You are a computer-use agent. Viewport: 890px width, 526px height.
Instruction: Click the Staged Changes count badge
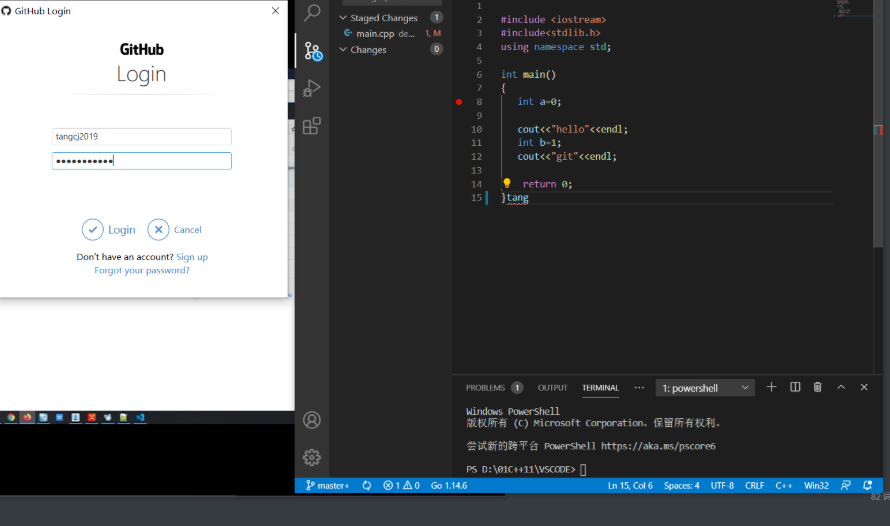(436, 18)
